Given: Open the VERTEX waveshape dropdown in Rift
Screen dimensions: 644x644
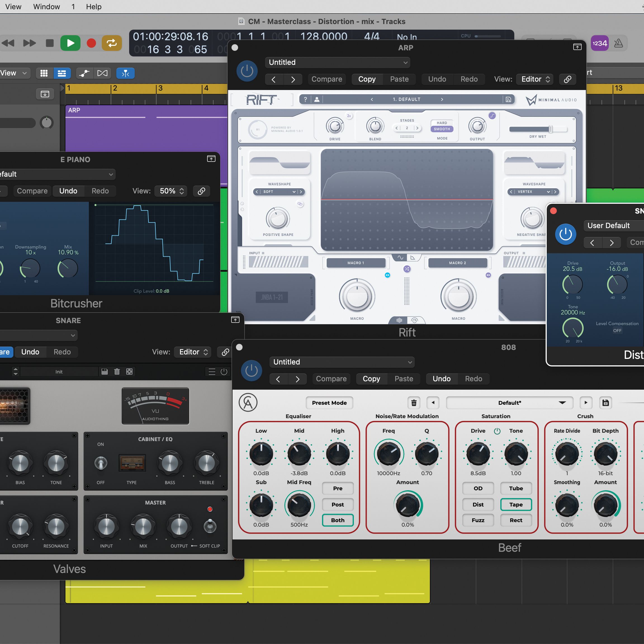Looking at the screenshot, I should pos(533,192).
